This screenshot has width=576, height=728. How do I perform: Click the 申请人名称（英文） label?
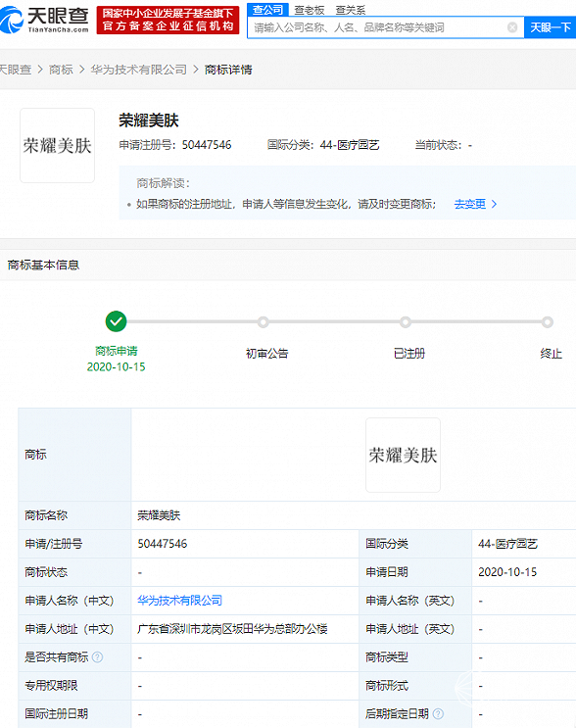click(409, 601)
